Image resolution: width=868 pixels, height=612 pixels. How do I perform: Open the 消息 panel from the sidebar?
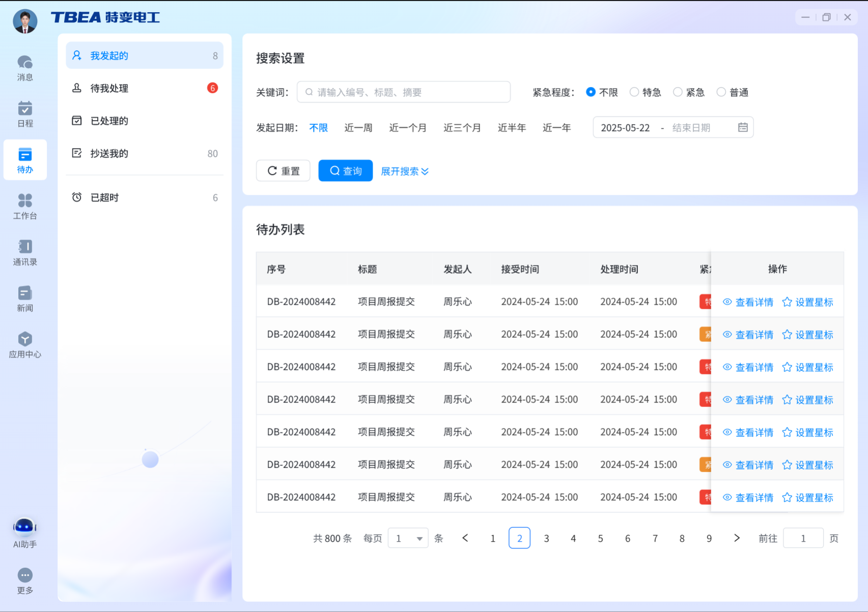tap(24, 68)
